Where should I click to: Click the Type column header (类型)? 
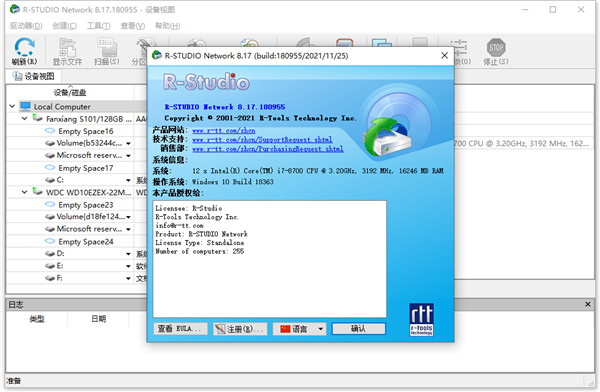click(x=37, y=319)
